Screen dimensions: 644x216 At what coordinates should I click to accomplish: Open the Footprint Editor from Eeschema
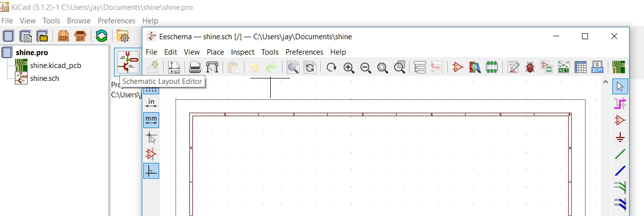(492, 67)
